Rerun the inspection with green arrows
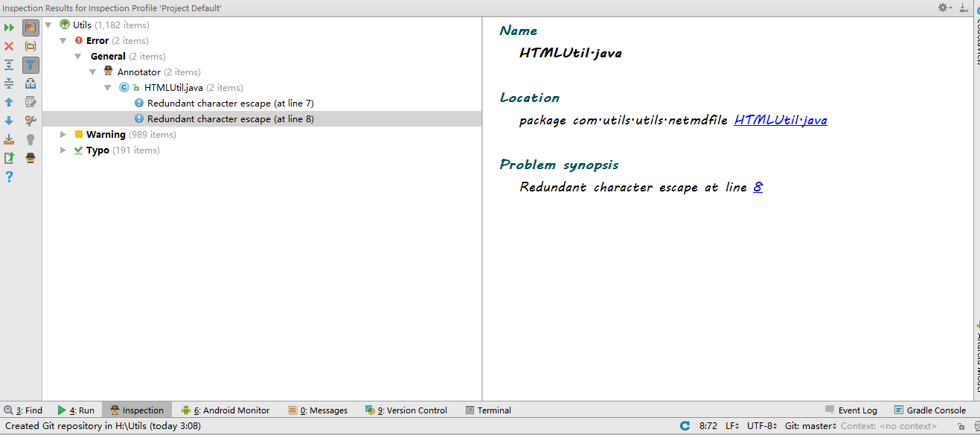This screenshot has width=980, height=435. [9, 28]
